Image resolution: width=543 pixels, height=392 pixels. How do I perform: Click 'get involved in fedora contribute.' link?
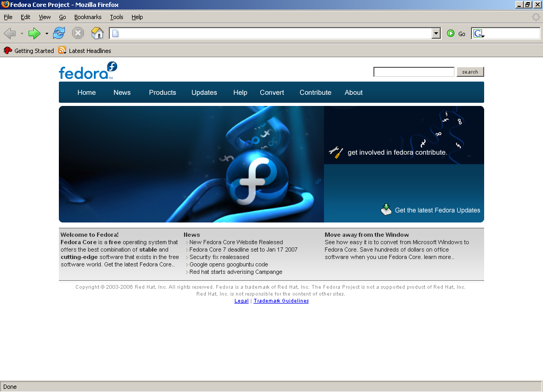[397, 152]
